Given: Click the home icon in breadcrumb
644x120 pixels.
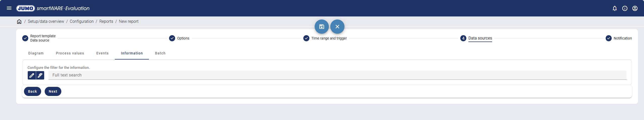Looking at the screenshot, I should [19, 22].
